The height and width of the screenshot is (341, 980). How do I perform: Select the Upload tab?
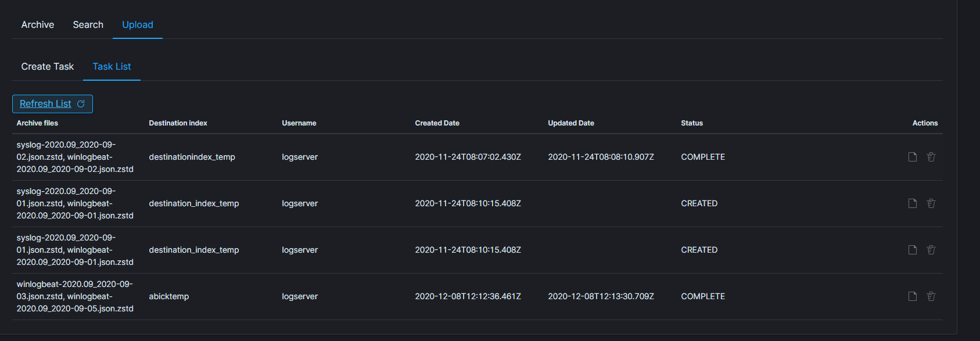tap(138, 24)
